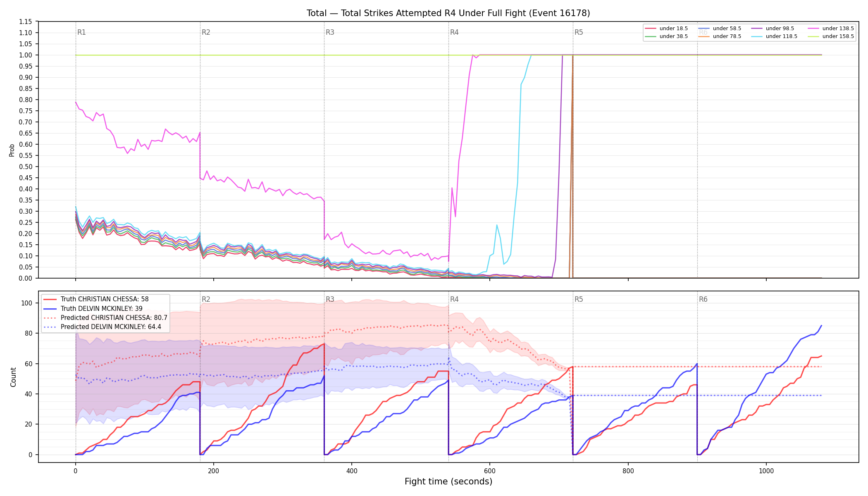Screen dimensions: 868x496
Task: Click the R2 round label in the count chart
Action: point(206,299)
